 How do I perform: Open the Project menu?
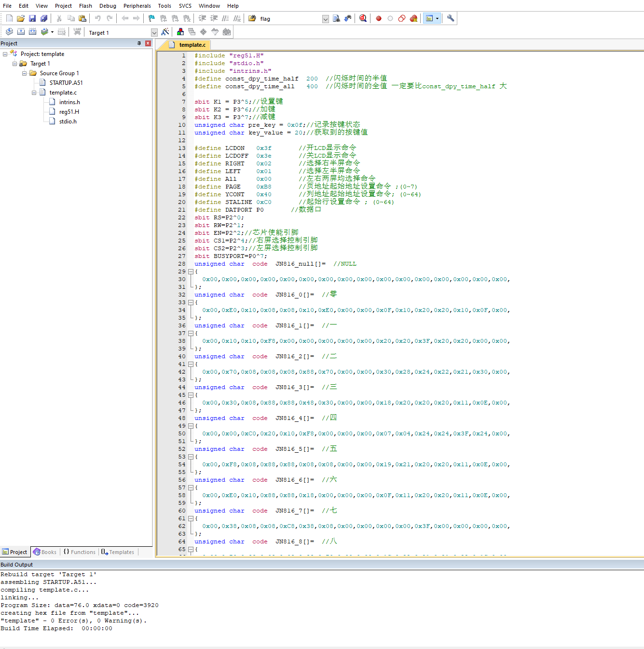click(x=63, y=6)
